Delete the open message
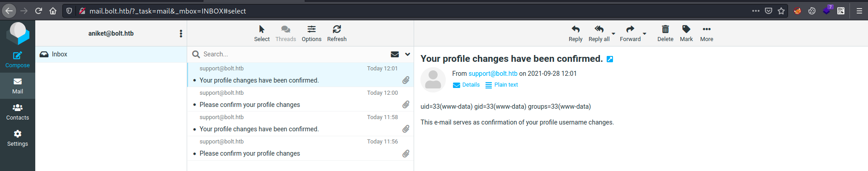Viewport: 868px width, 171px height. coord(665,33)
